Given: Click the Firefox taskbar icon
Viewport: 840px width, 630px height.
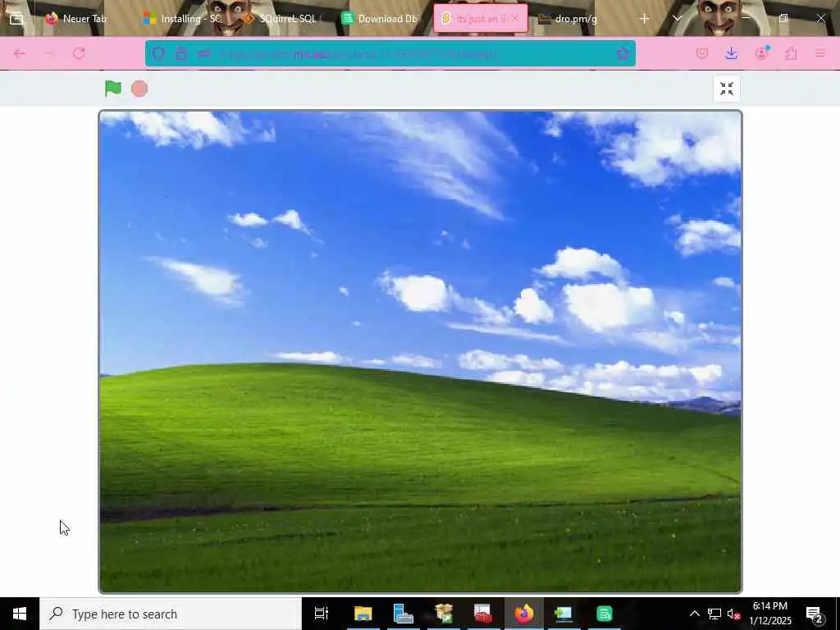Looking at the screenshot, I should coord(524,614).
